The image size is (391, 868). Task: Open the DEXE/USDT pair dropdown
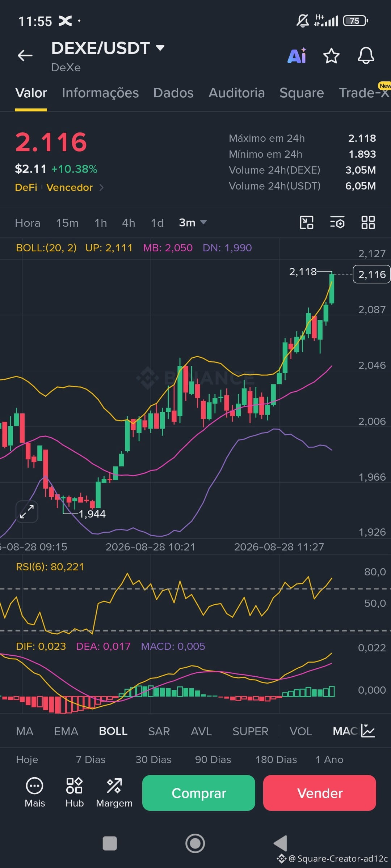coord(108,48)
